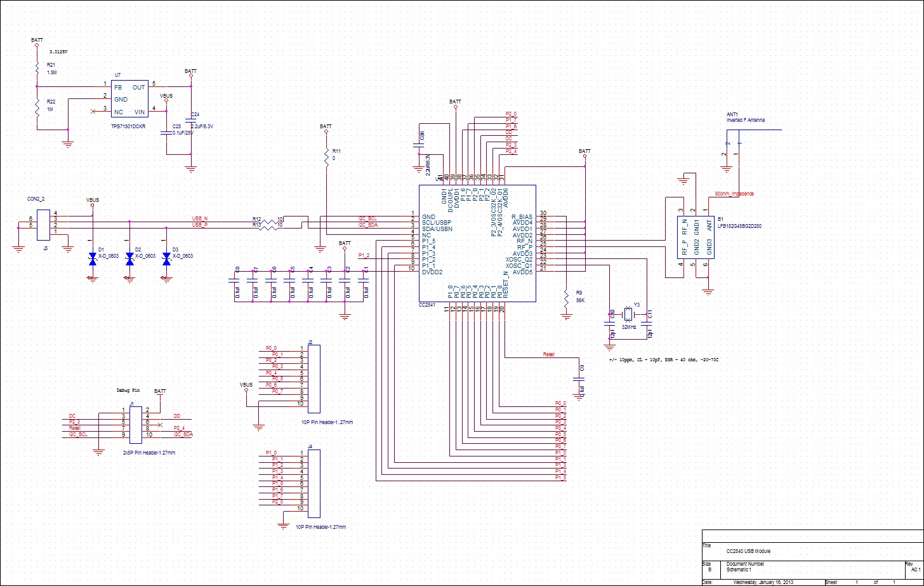
Task: Select the FB pin name on U7
Action: point(118,87)
